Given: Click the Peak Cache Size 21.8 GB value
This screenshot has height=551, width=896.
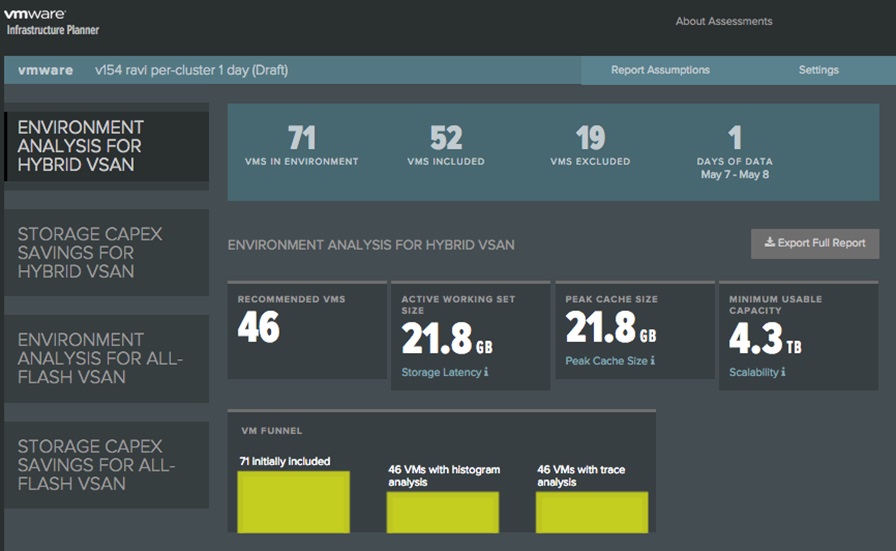Looking at the screenshot, I should coord(611,327).
